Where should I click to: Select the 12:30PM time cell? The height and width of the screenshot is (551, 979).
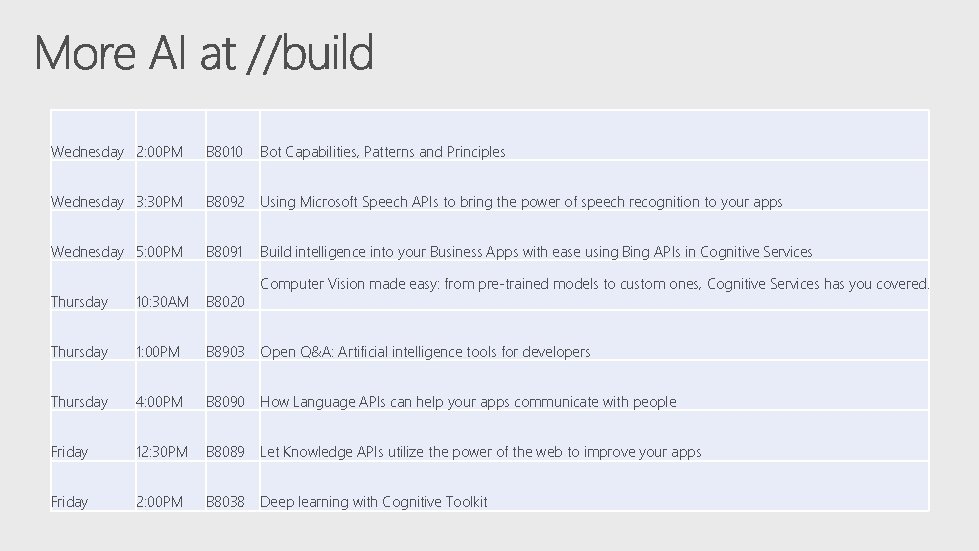pos(162,452)
